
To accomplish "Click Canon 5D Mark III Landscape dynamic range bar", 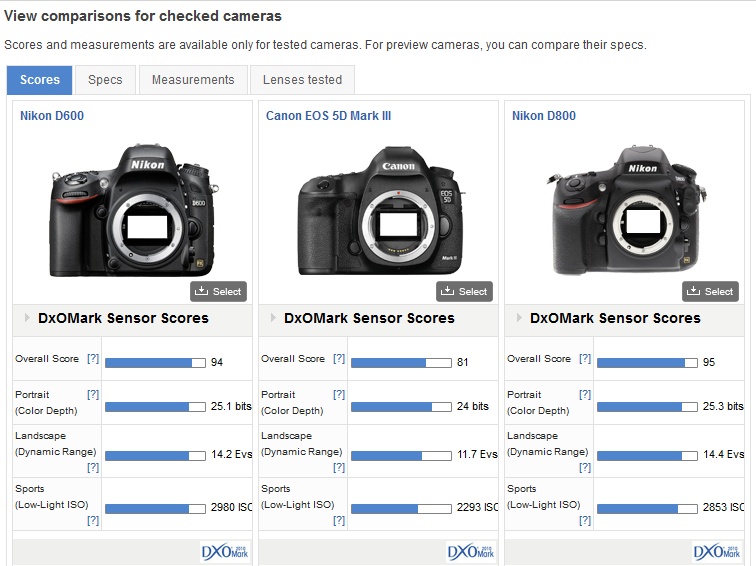I will (401, 456).
